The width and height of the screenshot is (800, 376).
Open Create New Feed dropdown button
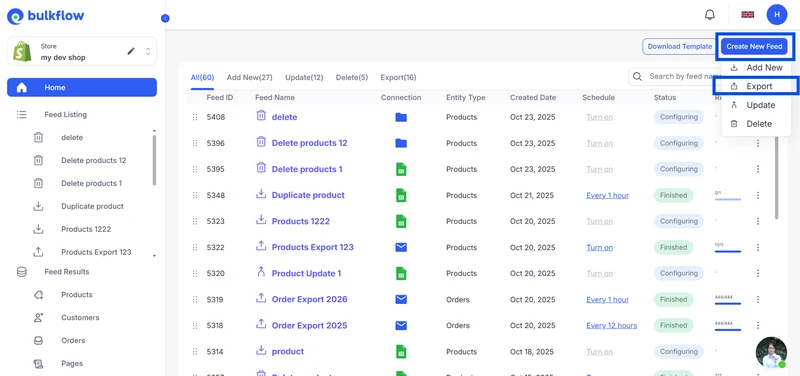coord(754,46)
